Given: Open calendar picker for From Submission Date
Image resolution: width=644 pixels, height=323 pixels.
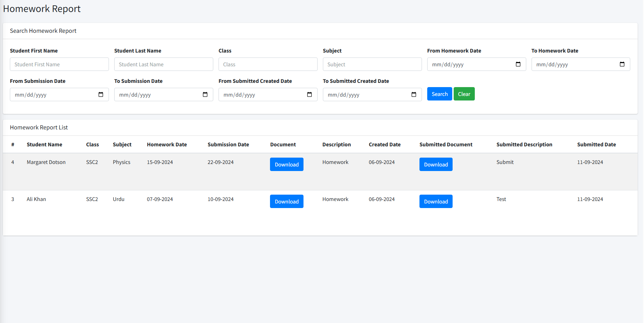Looking at the screenshot, I should [x=101, y=95].
